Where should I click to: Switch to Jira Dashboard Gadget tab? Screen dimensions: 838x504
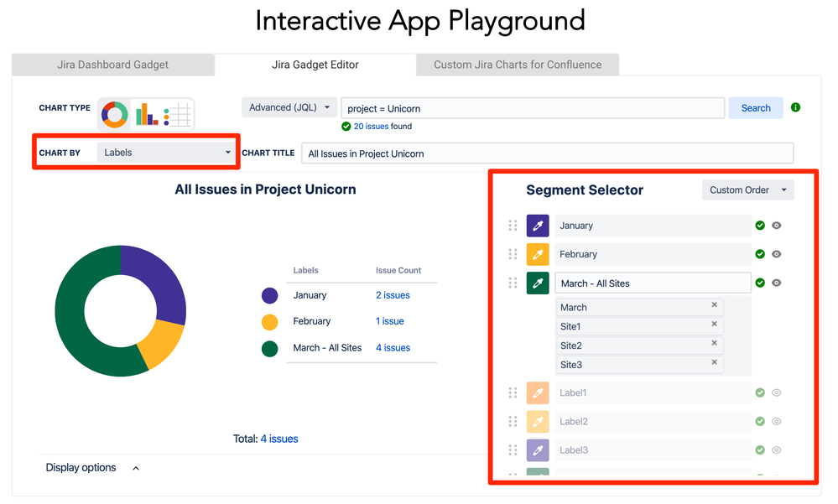point(112,65)
